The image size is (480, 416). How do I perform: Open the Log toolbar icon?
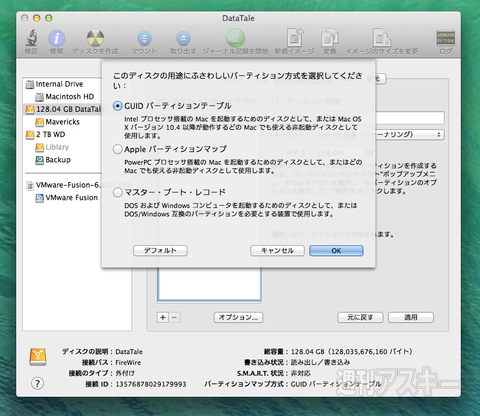pyautogui.click(x=445, y=38)
